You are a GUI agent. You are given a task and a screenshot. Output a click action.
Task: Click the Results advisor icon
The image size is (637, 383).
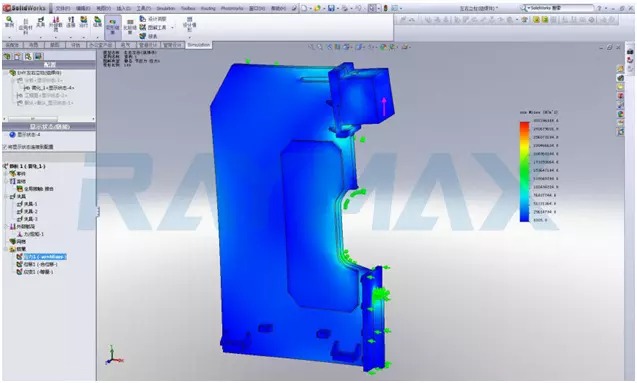98,22
